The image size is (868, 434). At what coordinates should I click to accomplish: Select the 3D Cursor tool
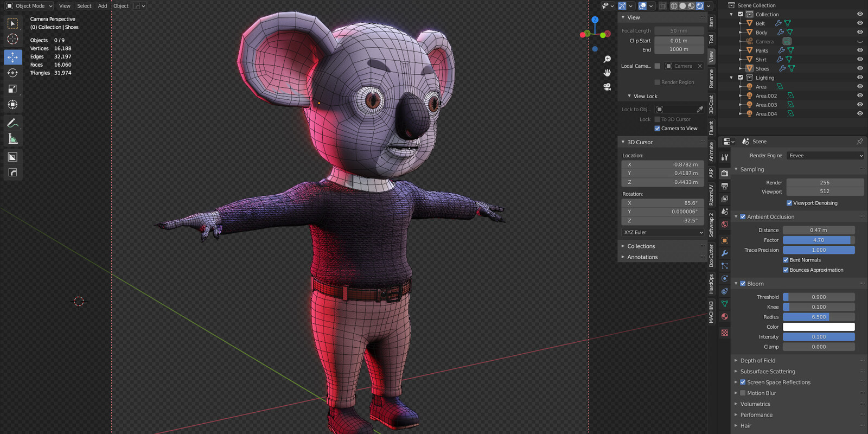12,39
